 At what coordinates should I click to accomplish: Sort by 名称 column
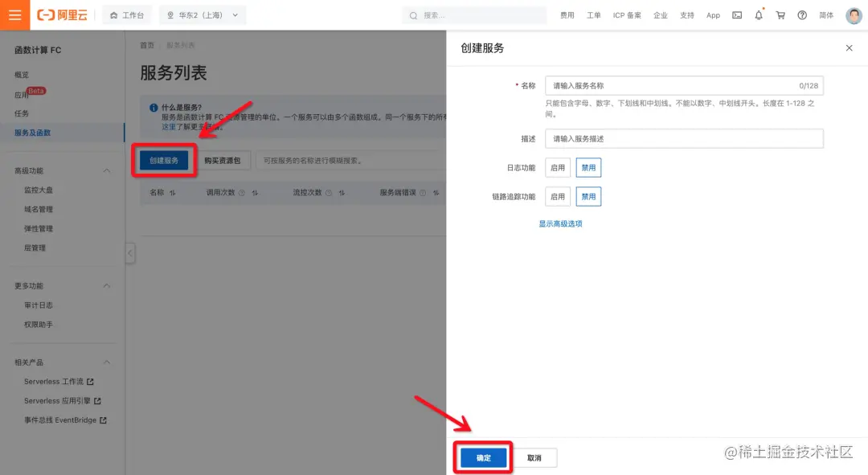(173, 193)
